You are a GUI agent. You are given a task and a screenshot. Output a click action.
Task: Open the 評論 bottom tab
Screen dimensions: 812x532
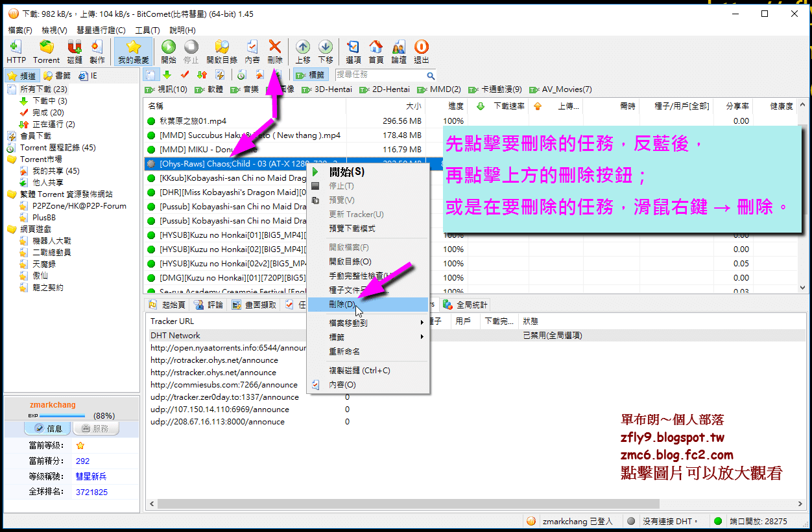pyautogui.click(x=209, y=305)
